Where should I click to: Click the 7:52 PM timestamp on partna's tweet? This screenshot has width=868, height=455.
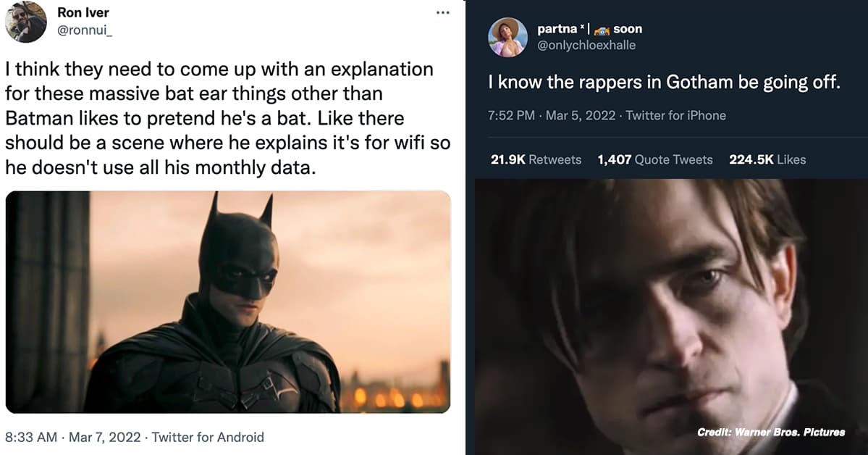[512, 114]
